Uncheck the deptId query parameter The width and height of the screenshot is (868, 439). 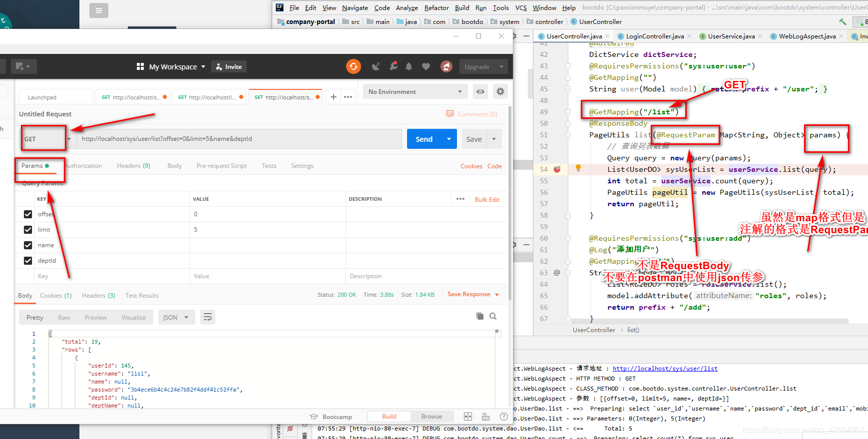pos(28,261)
